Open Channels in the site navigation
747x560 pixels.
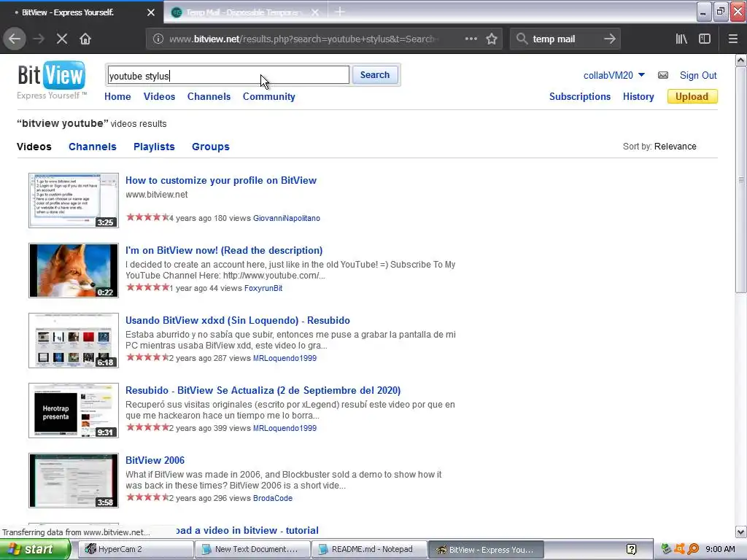209,96
